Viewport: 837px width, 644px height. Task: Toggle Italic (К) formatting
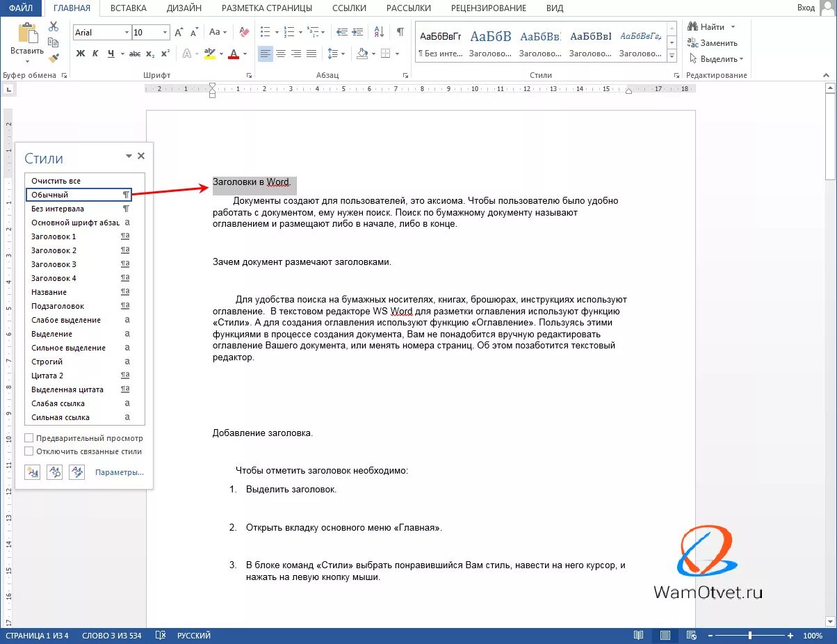pos(96,54)
